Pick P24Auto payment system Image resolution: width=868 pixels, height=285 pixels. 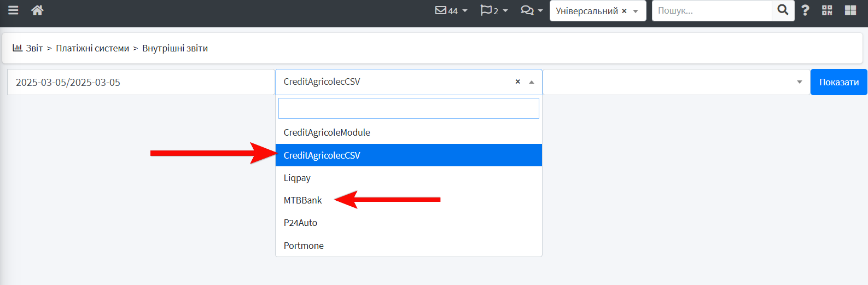click(409, 223)
